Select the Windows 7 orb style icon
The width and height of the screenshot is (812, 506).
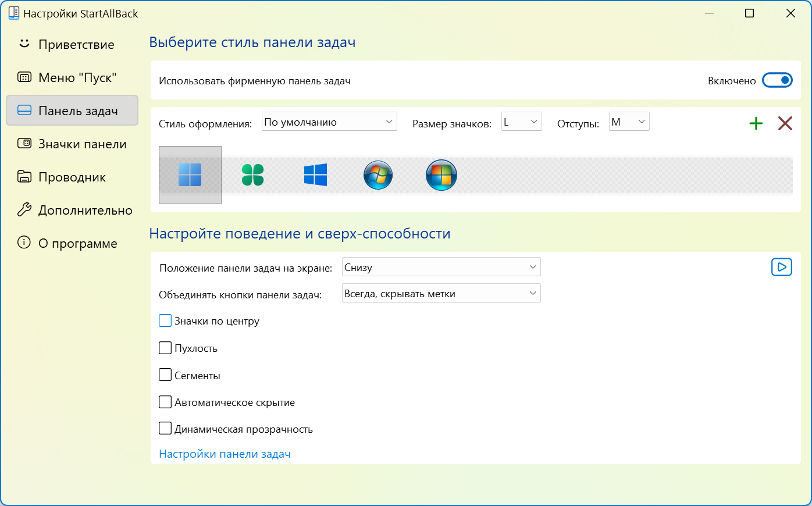pos(378,174)
